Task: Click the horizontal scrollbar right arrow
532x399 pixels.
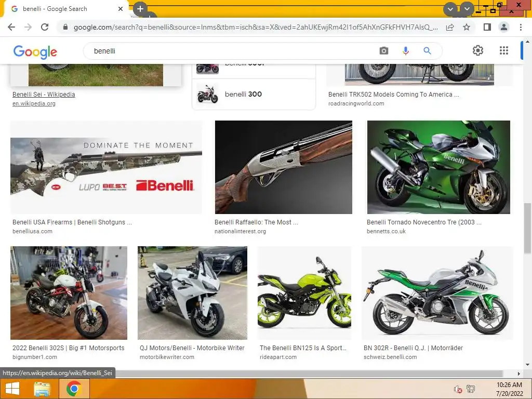Action: pos(518,374)
